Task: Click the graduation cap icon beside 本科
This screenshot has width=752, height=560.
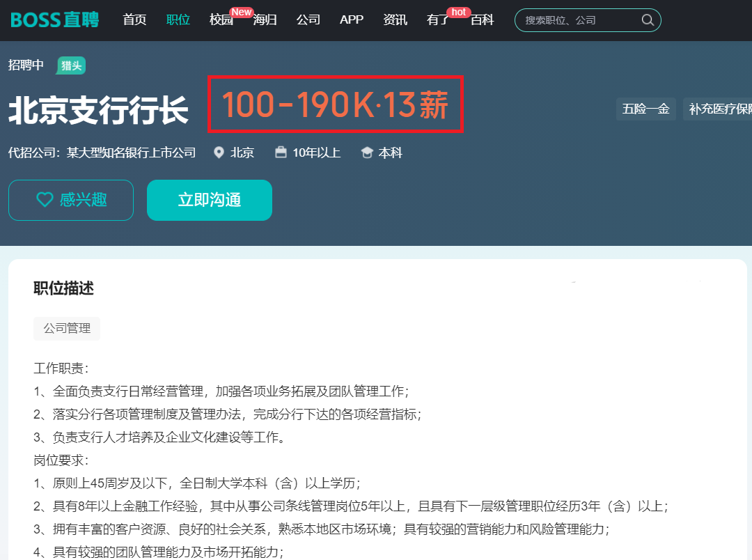Action: click(x=367, y=153)
